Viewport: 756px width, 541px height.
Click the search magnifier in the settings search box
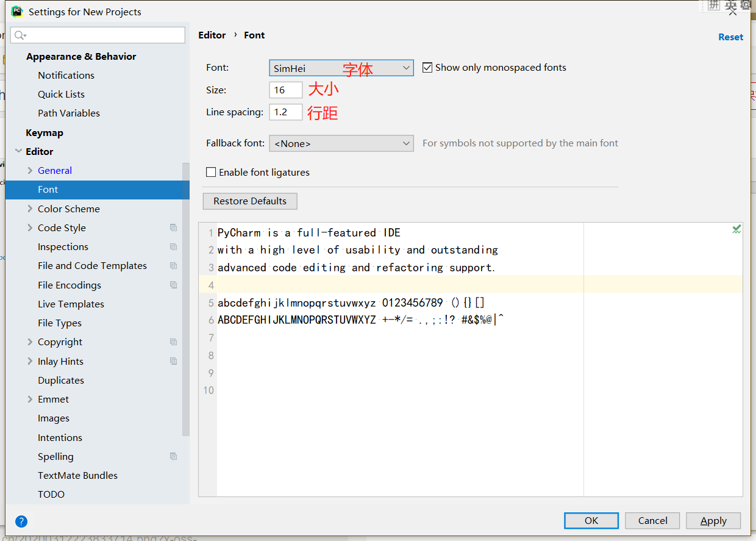[x=20, y=35]
